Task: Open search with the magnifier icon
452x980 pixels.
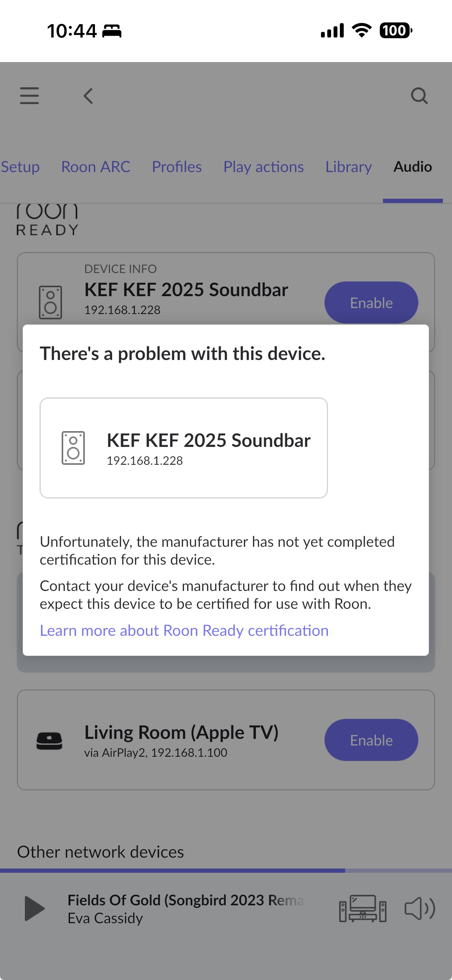Action: [x=419, y=96]
